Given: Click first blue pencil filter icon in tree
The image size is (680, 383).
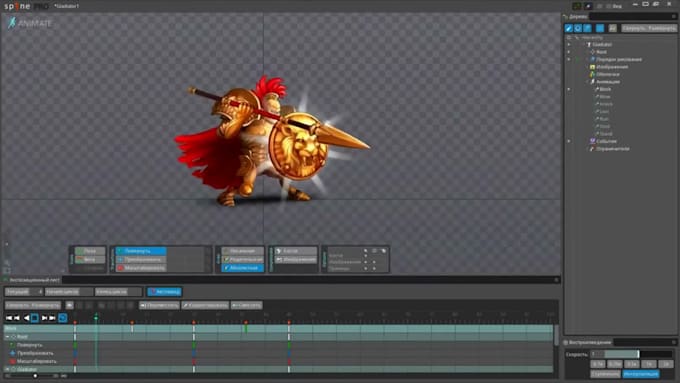Looking at the screenshot, I should click(569, 28).
